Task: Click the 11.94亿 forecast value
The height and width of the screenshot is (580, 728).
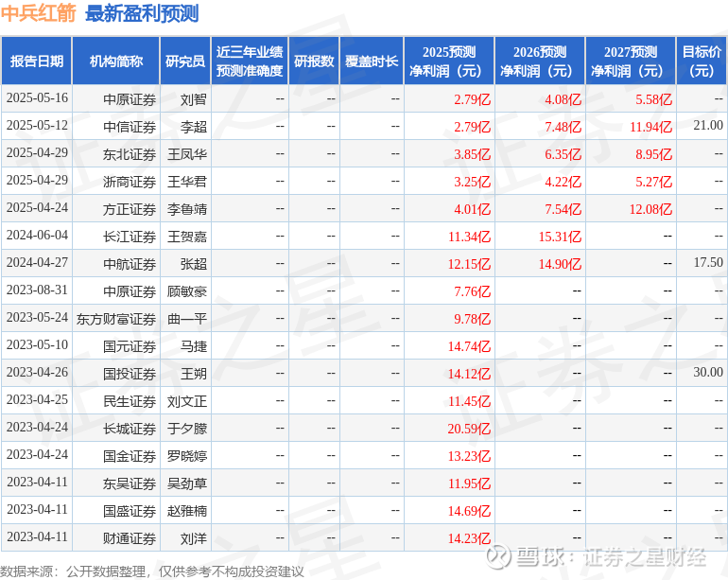Action: (650, 127)
